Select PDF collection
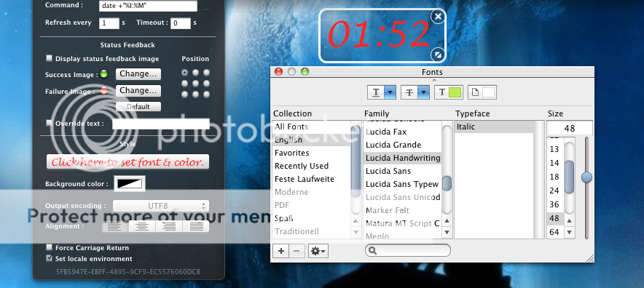 (x=311, y=205)
